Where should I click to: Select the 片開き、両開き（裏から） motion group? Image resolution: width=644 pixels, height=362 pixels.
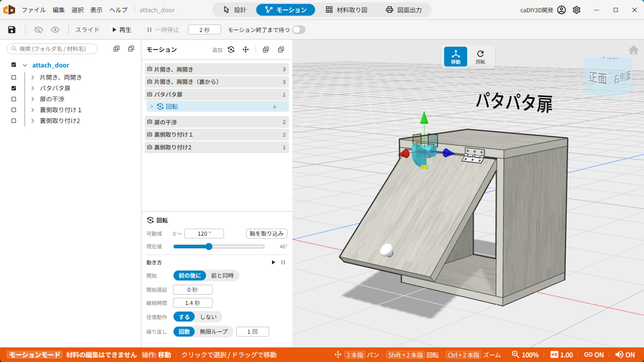[217, 82]
